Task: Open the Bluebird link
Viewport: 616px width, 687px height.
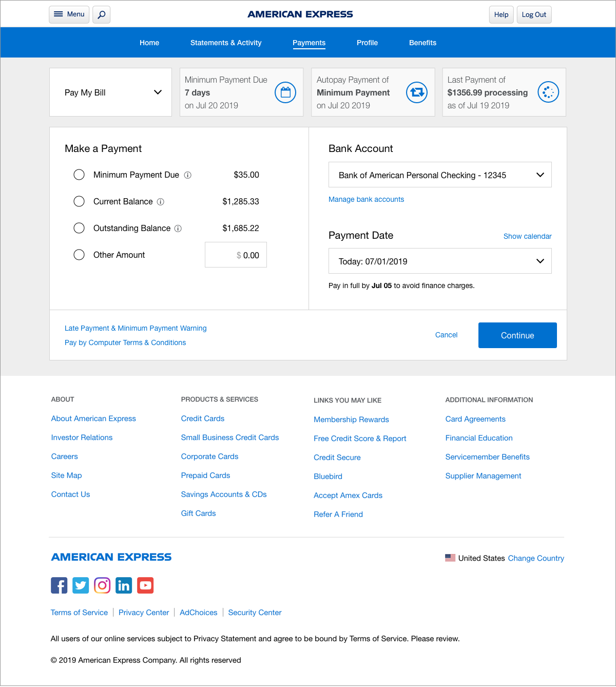Action: pyautogui.click(x=328, y=476)
